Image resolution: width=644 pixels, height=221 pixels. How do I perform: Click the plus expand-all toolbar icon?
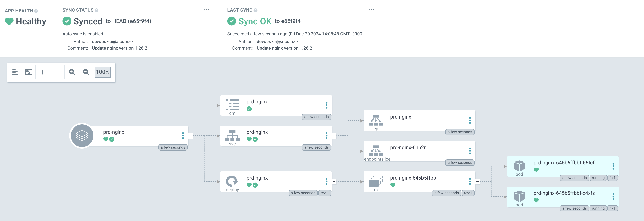point(43,72)
